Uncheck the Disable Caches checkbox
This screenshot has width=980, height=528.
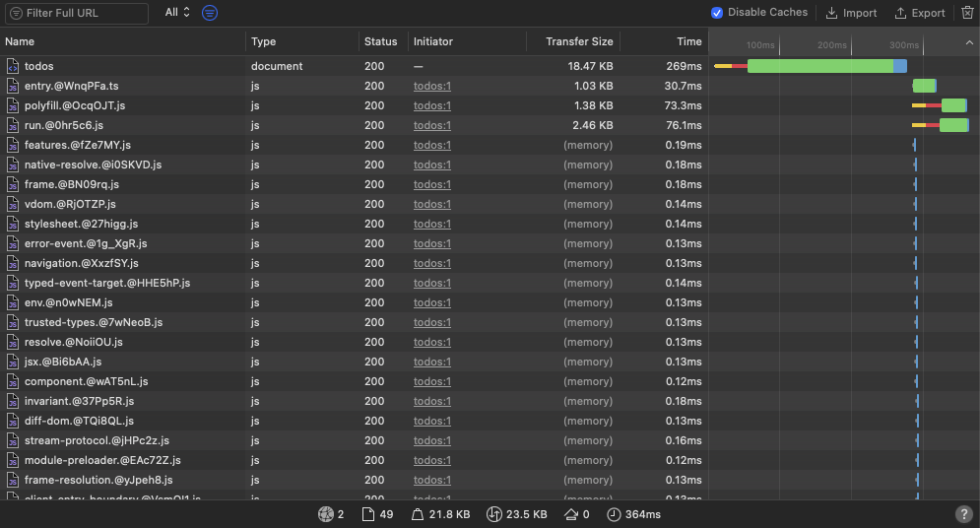pyautogui.click(x=717, y=13)
